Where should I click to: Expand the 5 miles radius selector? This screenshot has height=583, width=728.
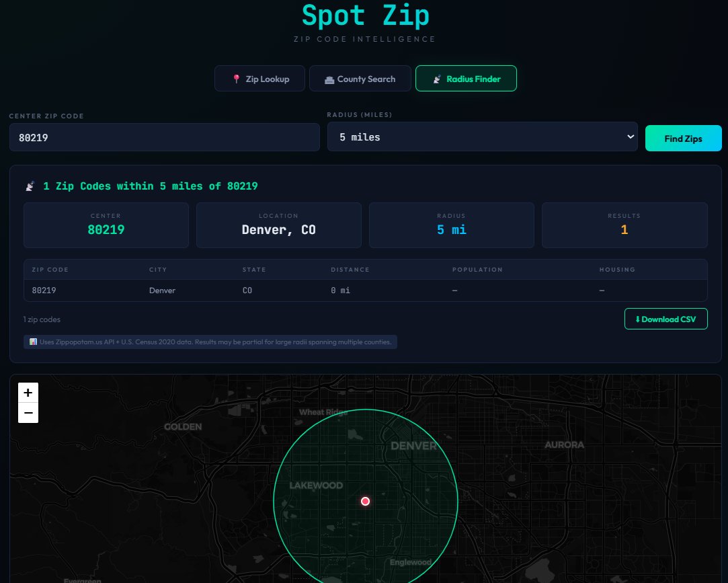click(481, 137)
